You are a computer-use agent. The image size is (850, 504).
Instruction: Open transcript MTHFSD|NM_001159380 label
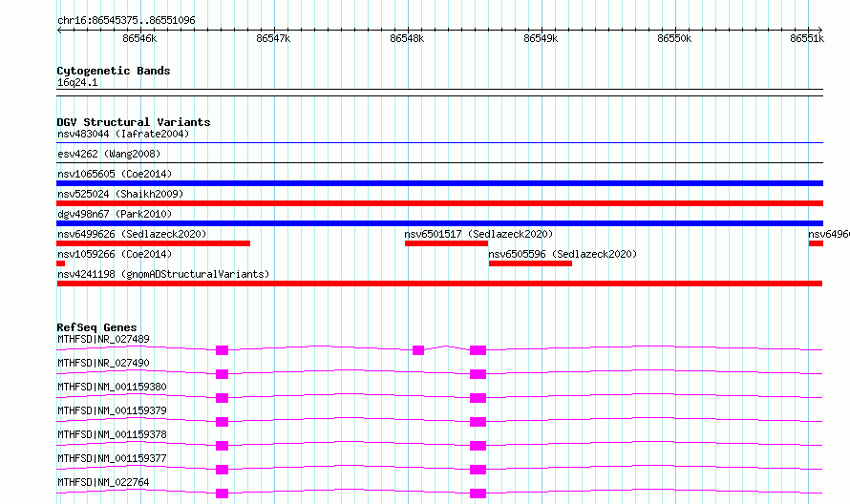click(x=112, y=387)
